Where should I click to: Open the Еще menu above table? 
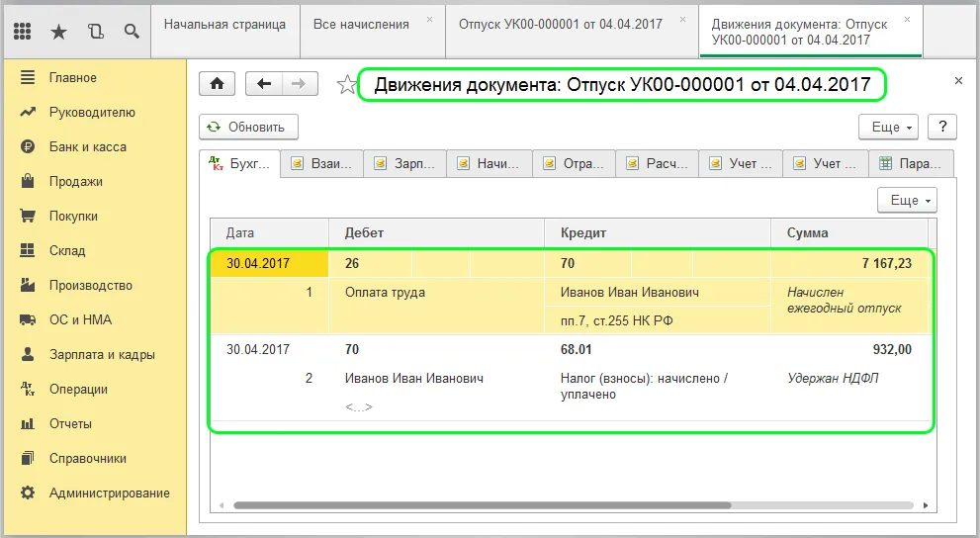(907, 200)
